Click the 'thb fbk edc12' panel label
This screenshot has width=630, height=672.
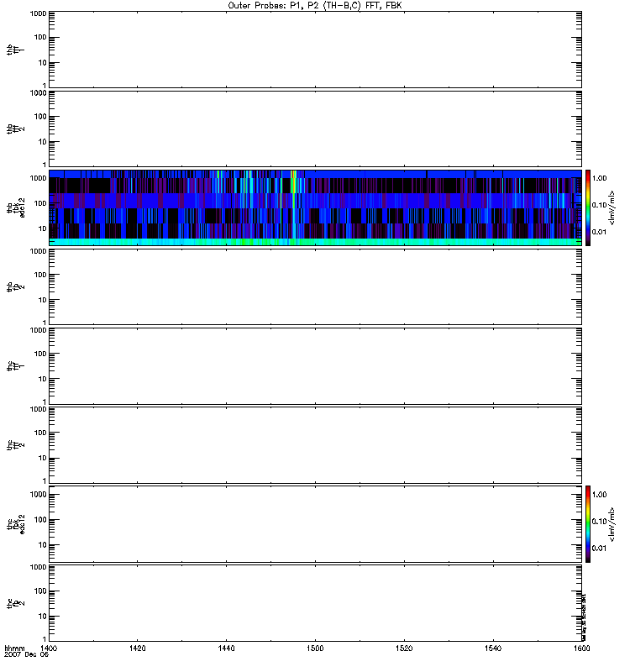tap(15, 207)
